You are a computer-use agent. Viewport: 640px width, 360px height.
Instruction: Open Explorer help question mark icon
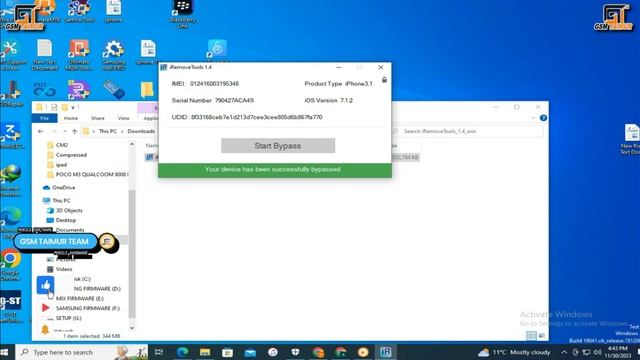coord(543,118)
